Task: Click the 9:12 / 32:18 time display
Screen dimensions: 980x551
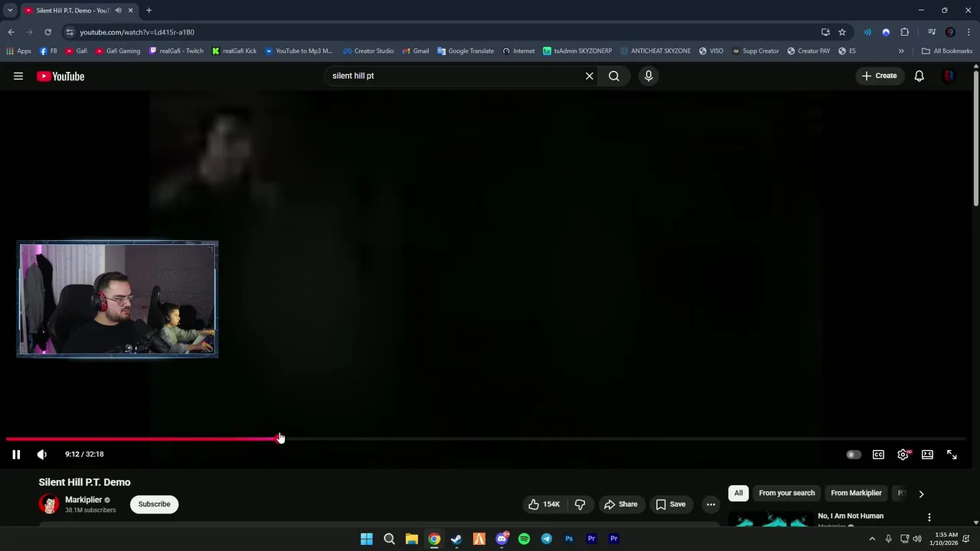Action: coord(84,455)
